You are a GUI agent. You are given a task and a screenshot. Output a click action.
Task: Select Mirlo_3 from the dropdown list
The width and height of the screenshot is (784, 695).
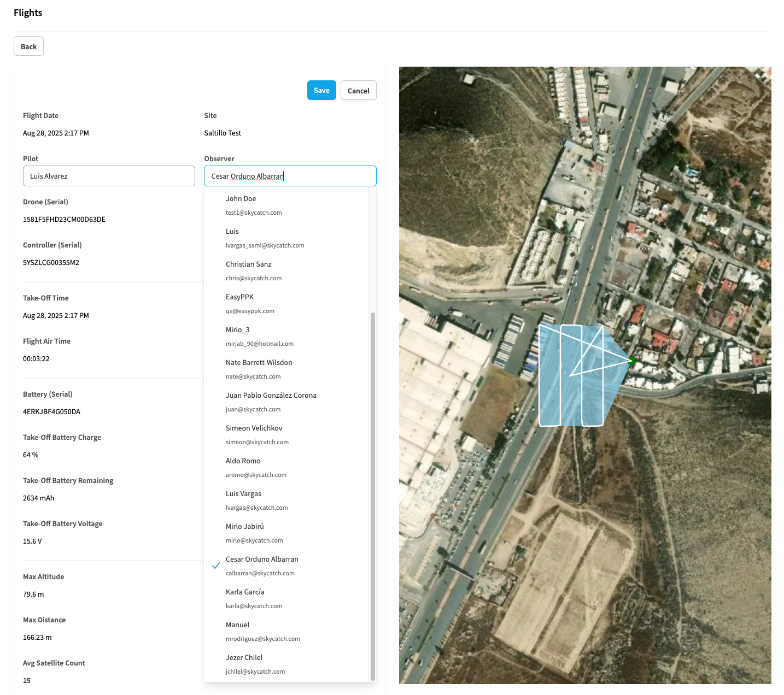coord(286,337)
